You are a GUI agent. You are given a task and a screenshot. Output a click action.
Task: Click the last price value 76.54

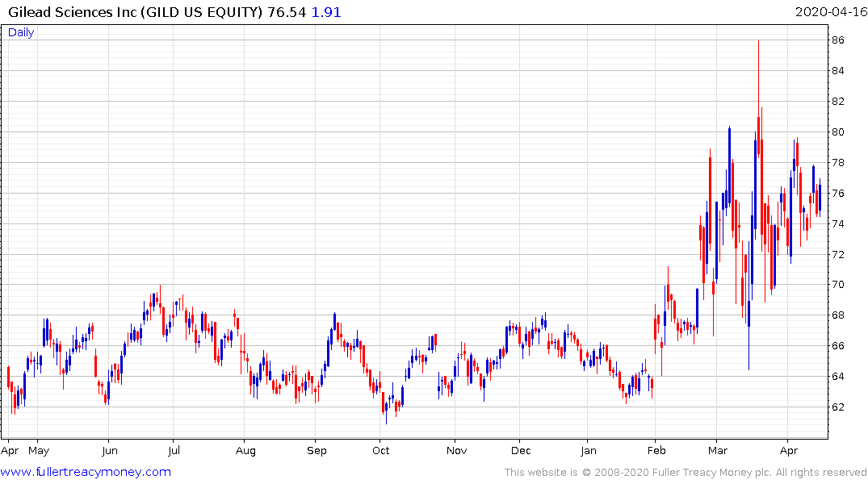pyautogui.click(x=287, y=12)
